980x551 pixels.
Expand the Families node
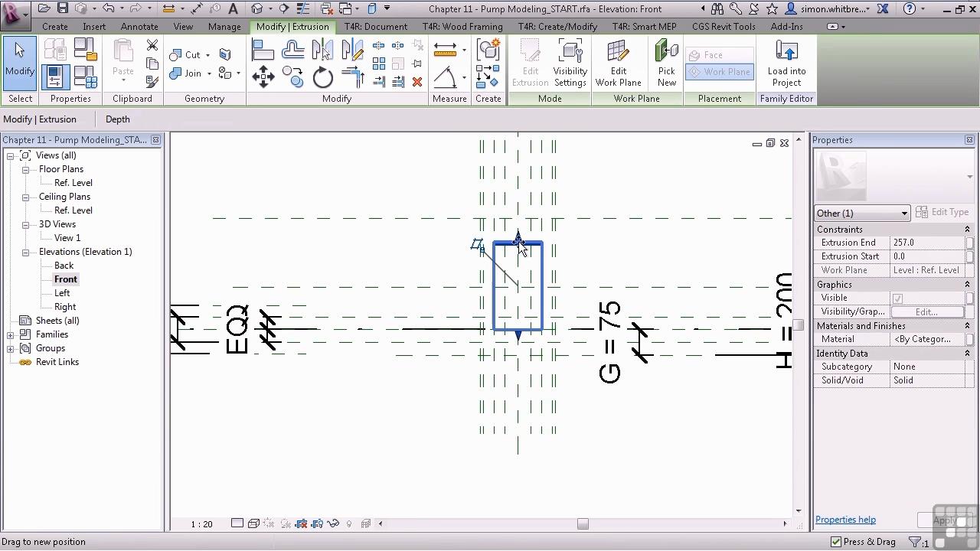[x=11, y=334]
